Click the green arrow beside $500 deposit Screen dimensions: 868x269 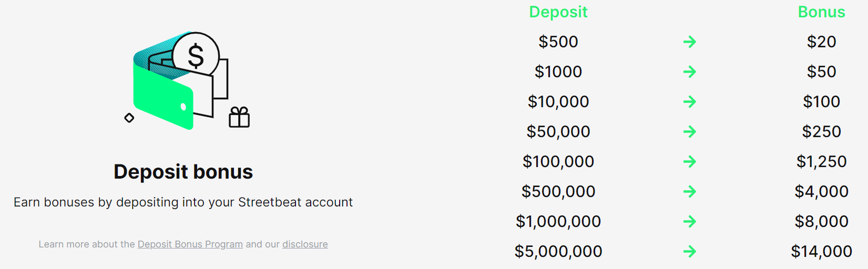(690, 42)
